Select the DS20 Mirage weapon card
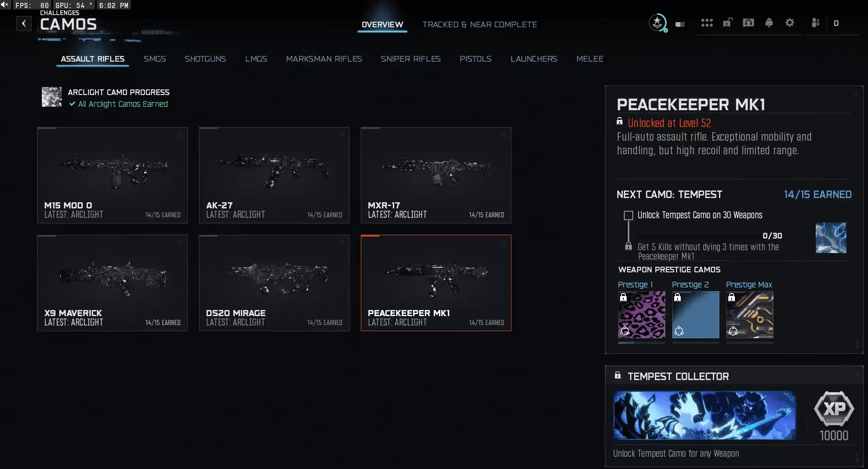This screenshot has width=868, height=469. (274, 283)
